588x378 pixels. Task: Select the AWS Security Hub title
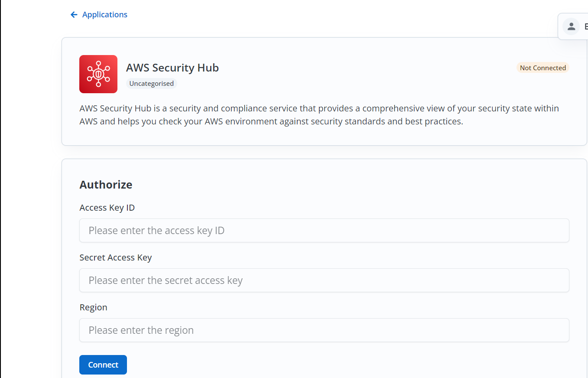tap(172, 68)
